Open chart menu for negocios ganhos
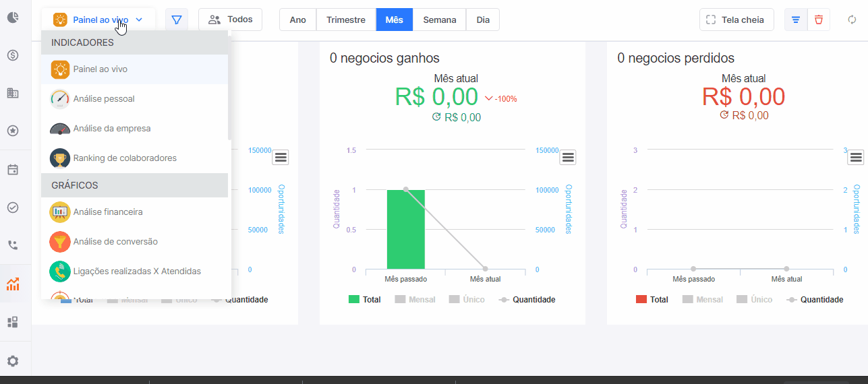 pos(569,158)
